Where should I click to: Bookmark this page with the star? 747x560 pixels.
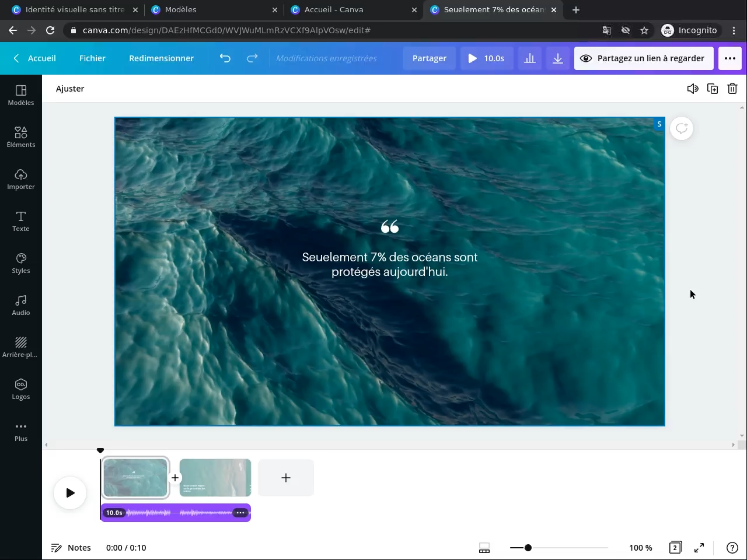coord(644,30)
